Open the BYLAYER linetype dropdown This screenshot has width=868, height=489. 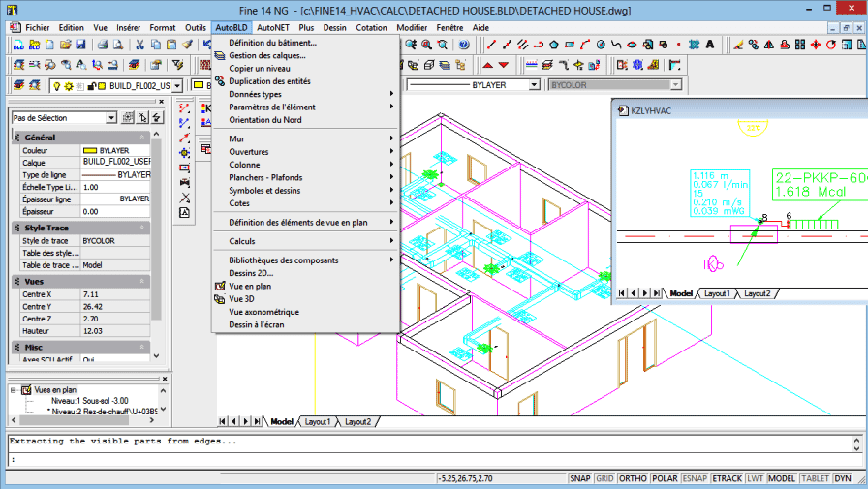coord(534,85)
